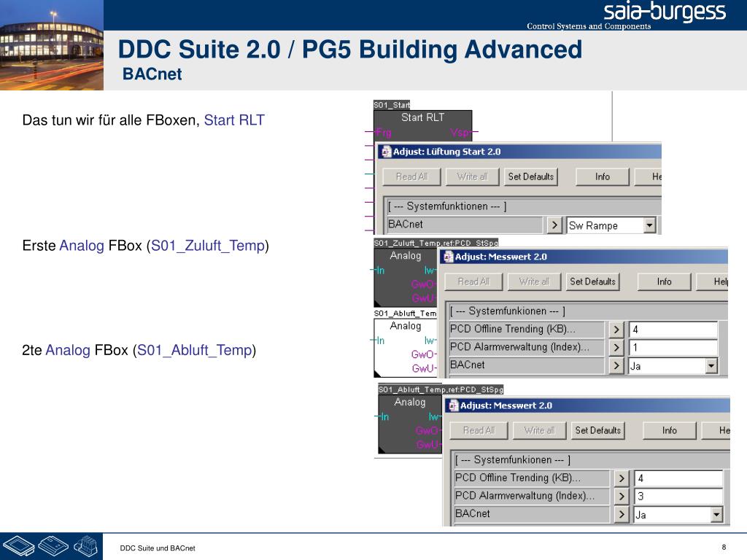
Task: Click Write all in Lüftung Start window
Action: [472, 176]
